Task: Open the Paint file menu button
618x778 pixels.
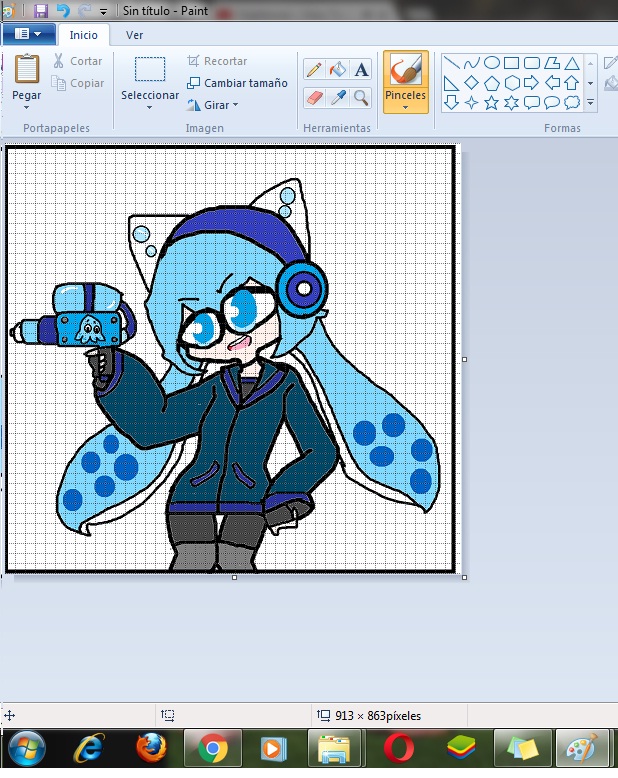Action: [x=28, y=34]
